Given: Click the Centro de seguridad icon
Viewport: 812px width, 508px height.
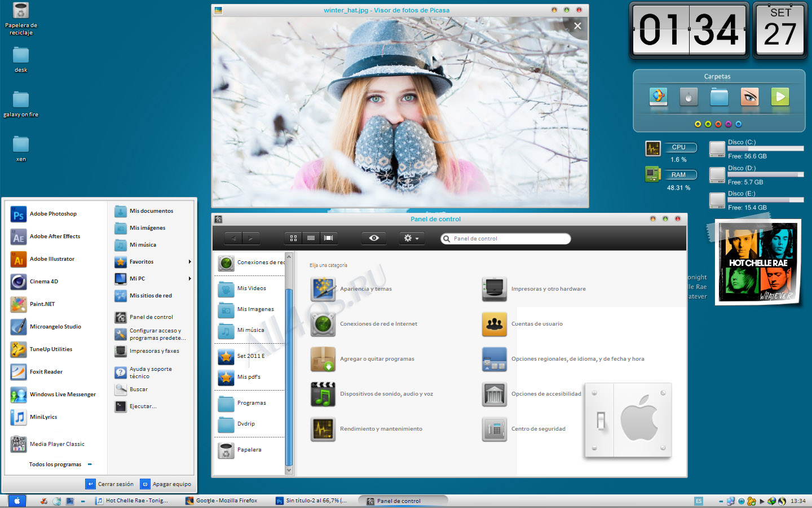Looking at the screenshot, I should click(x=495, y=429).
